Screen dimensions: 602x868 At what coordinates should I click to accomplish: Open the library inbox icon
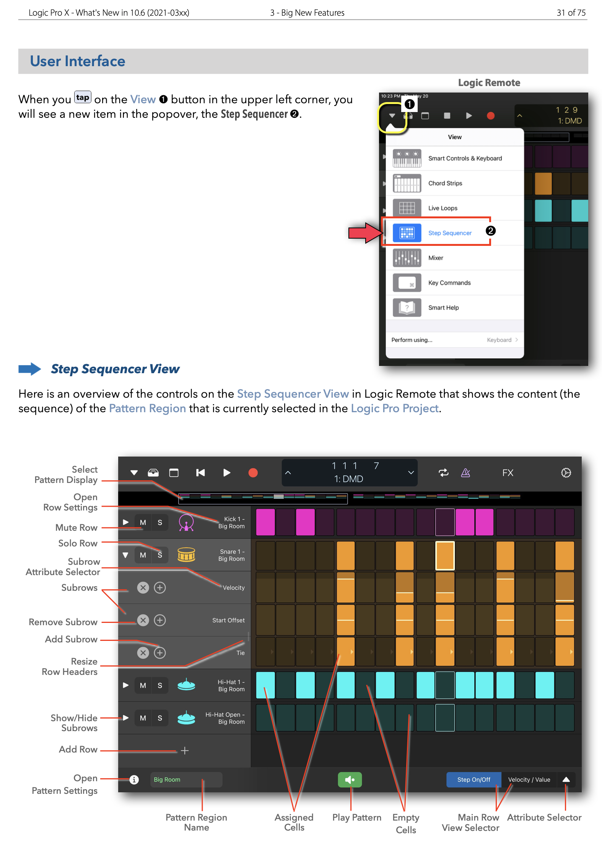[153, 473]
